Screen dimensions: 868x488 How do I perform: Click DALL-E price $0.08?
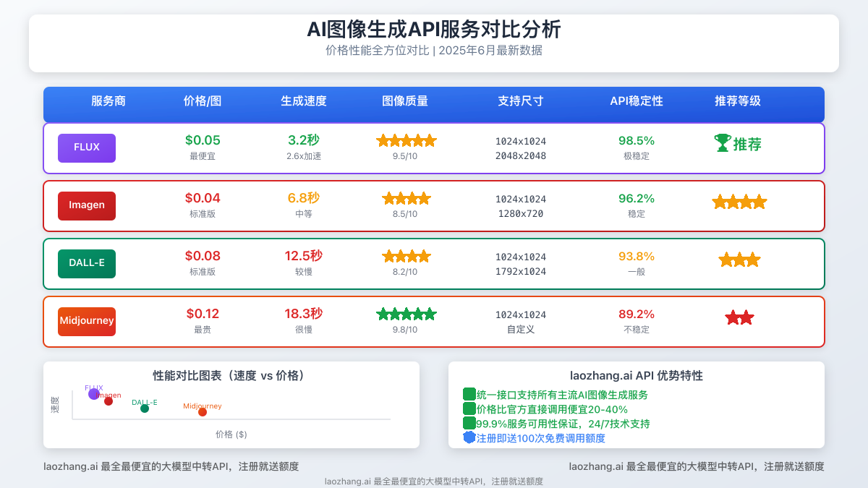click(x=203, y=256)
